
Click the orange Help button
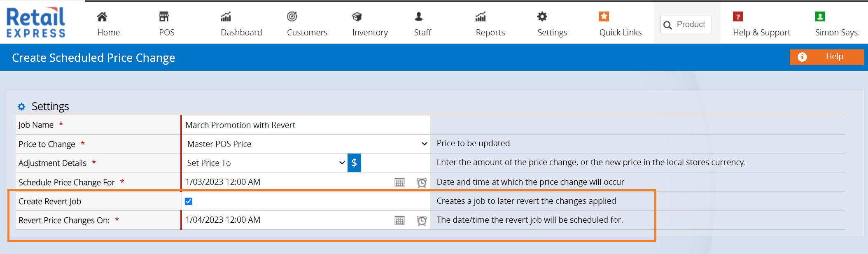pos(826,57)
